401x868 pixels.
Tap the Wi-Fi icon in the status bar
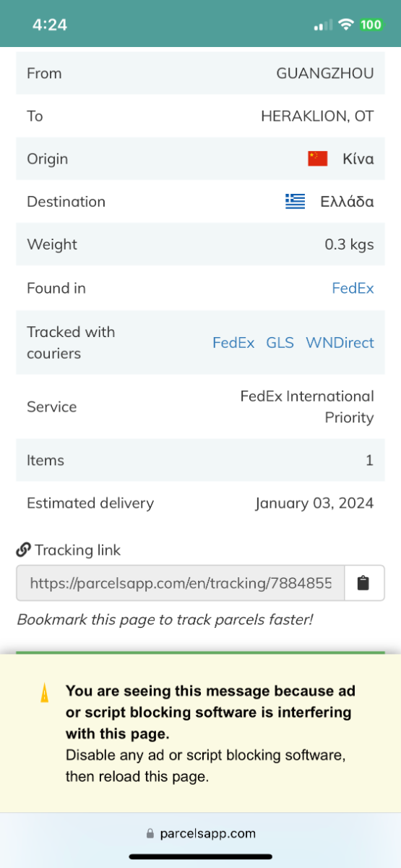coord(345,25)
